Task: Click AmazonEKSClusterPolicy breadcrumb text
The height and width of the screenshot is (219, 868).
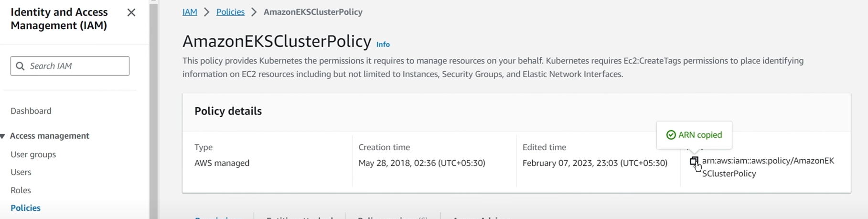Action: (313, 12)
